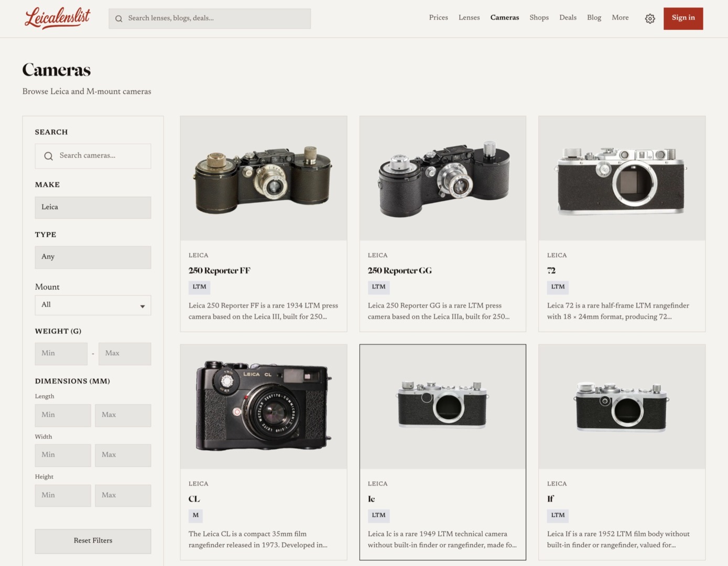The height and width of the screenshot is (566, 728).
Task: Open the Leicalenslist logo homepage
Action: 57,18
